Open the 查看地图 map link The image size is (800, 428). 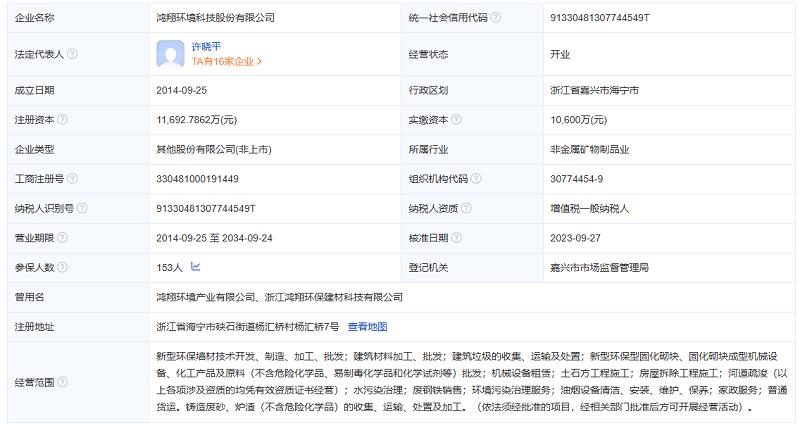[x=367, y=326]
